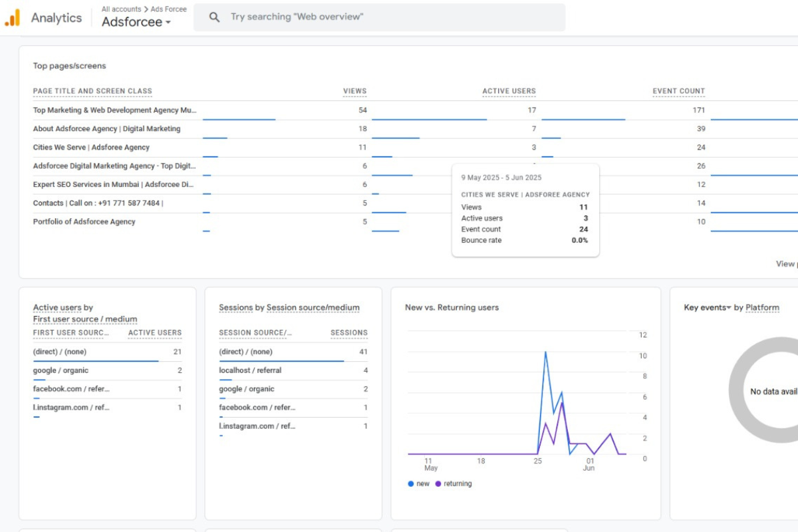The height and width of the screenshot is (532, 798).
Task: Click the search magnifier icon
Action: coord(214,17)
